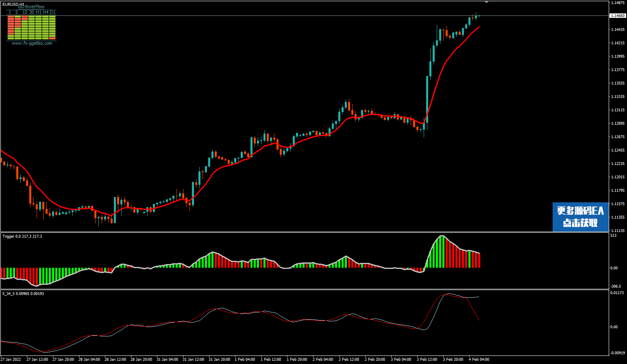
Task: Click the 4 Feb 04:00 time label
Action: 479,360
